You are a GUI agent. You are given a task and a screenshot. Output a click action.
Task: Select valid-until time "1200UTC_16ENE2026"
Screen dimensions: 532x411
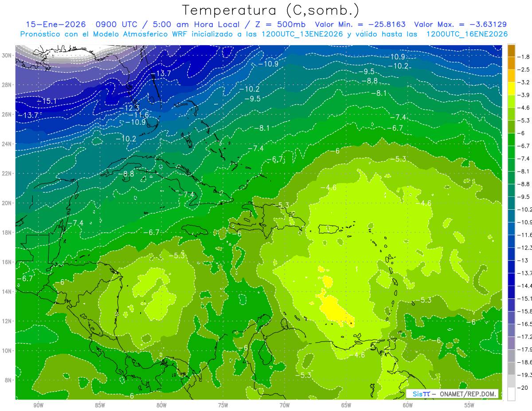pos(467,34)
